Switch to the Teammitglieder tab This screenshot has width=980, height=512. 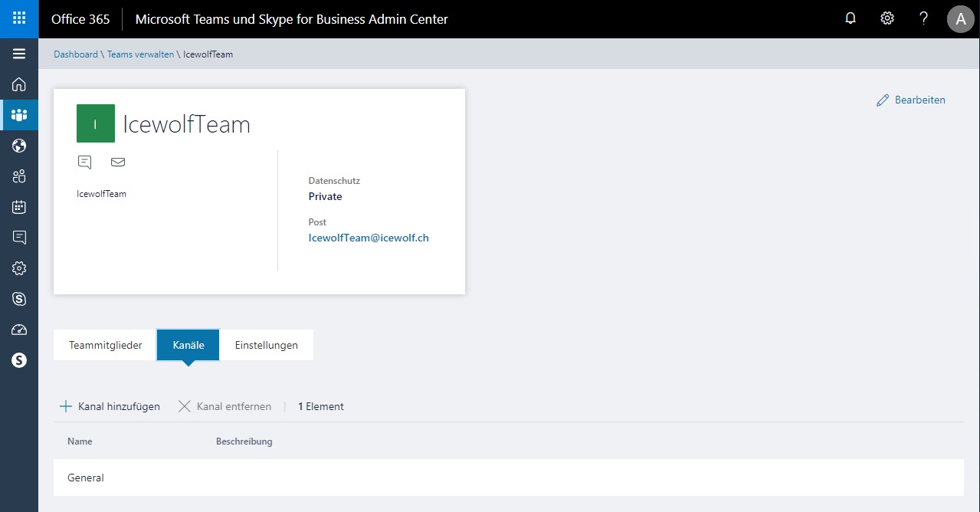coord(106,345)
